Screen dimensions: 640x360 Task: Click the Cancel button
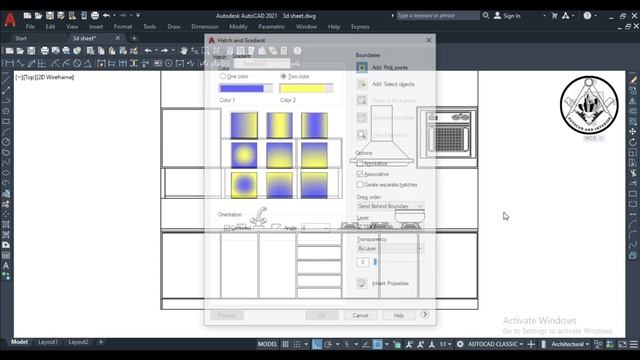[x=360, y=316]
